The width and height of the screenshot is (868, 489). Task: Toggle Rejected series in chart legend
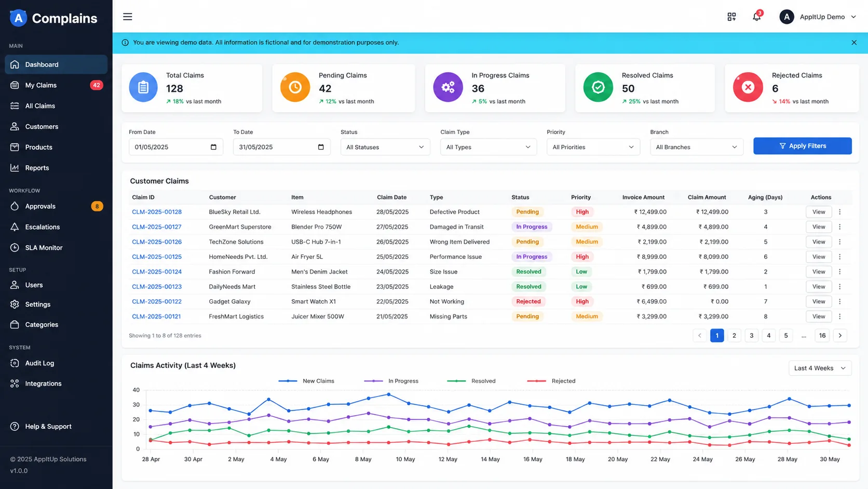pos(551,381)
